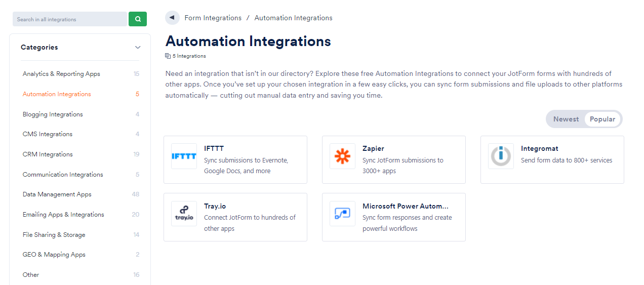The width and height of the screenshot is (644, 285).
Task: Open the Integromat logo icon
Action: pyautogui.click(x=501, y=156)
